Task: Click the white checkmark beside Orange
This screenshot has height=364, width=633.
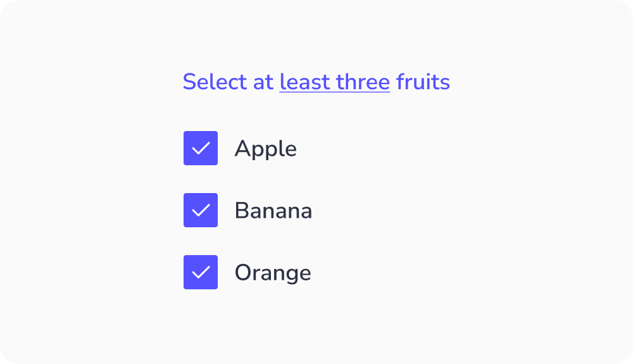Action: 201,272
